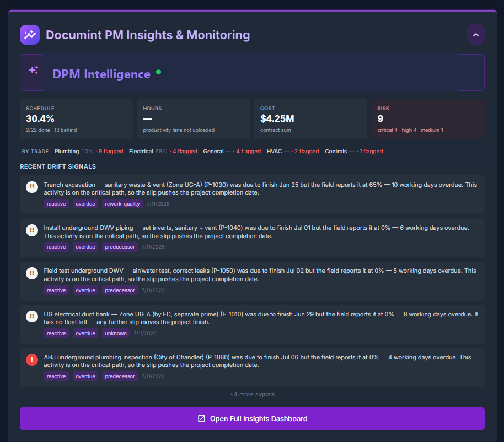The height and width of the screenshot is (442, 504).
Task: Select Electrical trade with 68%
Action: [163, 152]
